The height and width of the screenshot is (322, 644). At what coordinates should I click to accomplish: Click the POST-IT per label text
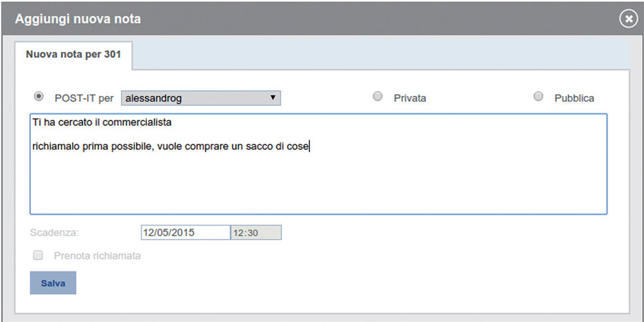point(83,99)
